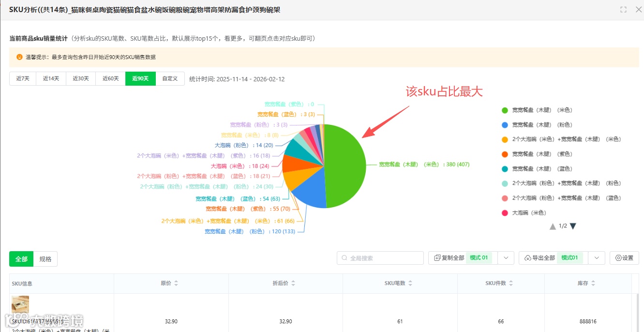
Task: Toggle legend 2个大泡碗（粉色）+宽宽餐盘（木腿）（蓝色）
Action: pos(561,198)
